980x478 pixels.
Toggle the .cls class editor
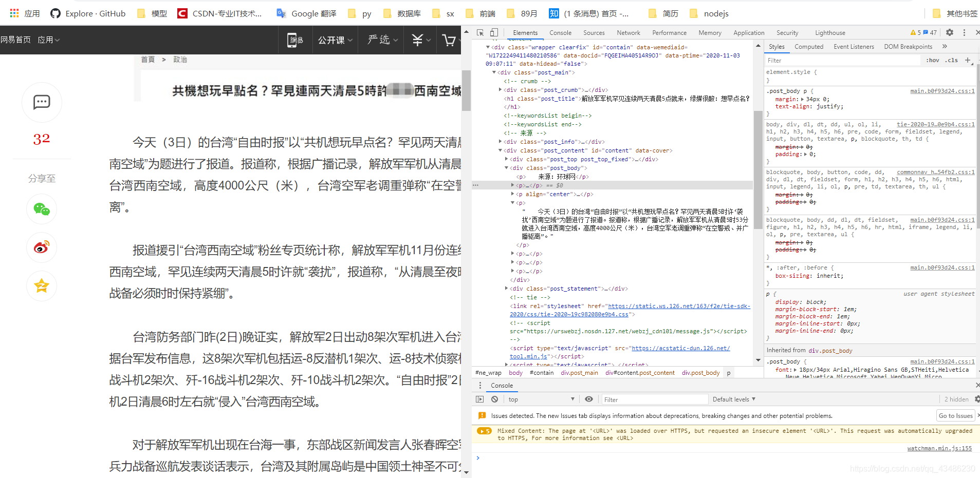pos(952,60)
